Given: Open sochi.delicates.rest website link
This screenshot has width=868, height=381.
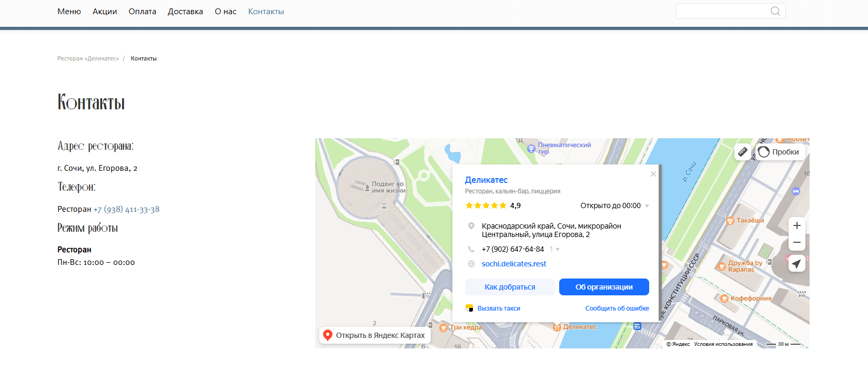Looking at the screenshot, I should [x=514, y=264].
